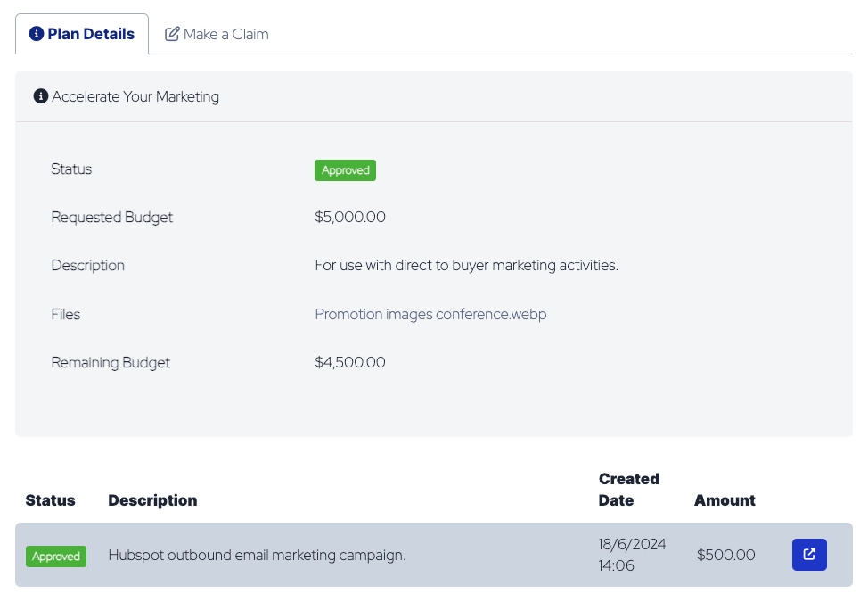Image resolution: width=868 pixels, height=602 pixels.
Task: Click the $4,500.00 remaining budget value
Action: tap(350, 362)
